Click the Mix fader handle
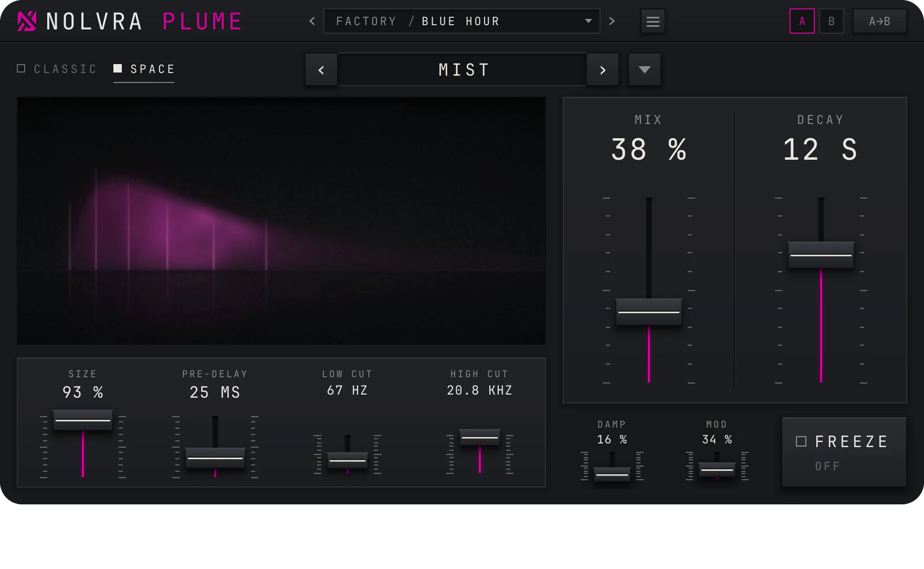Viewport: 924px width, 569px height. click(648, 312)
